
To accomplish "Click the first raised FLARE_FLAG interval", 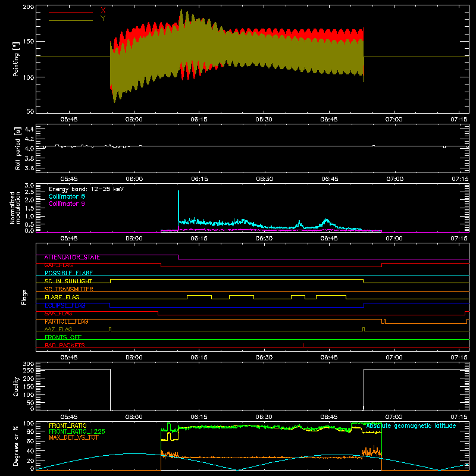I will point(199,296).
